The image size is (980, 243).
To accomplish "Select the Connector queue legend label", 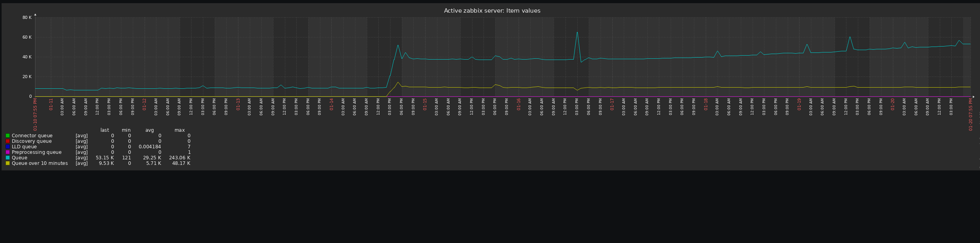I will [32, 136].
